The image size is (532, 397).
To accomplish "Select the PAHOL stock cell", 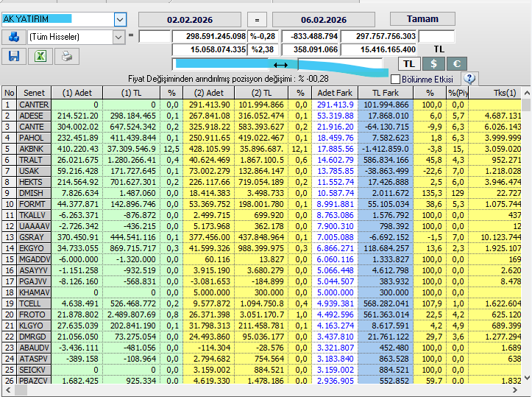I will click(34, 138).
